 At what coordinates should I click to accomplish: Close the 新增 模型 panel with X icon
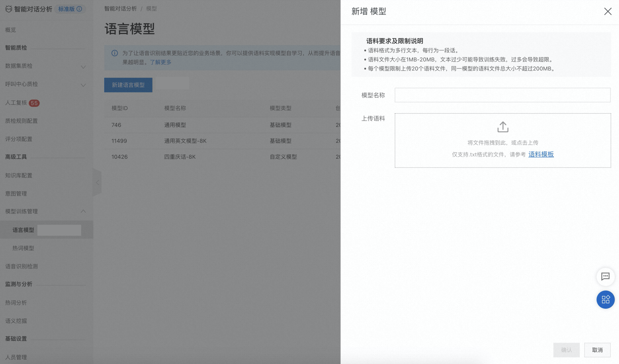(608, 11)
